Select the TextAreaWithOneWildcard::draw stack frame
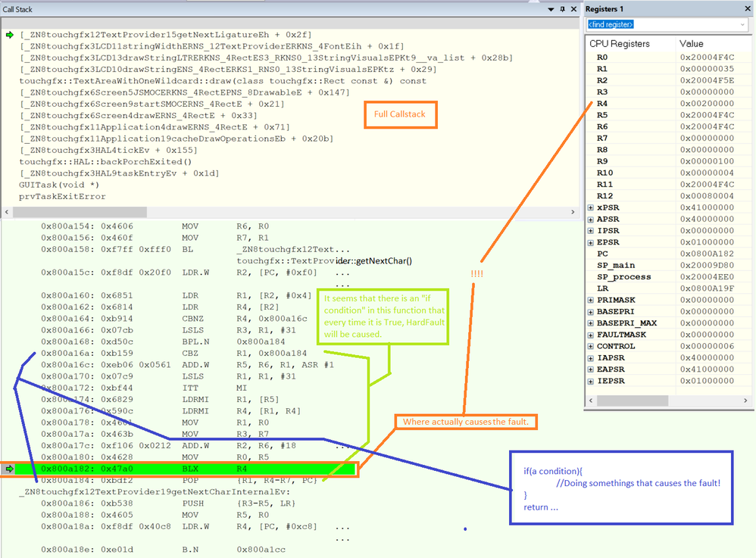The width and height of the screenshot is (756, 558). [223, 81]
